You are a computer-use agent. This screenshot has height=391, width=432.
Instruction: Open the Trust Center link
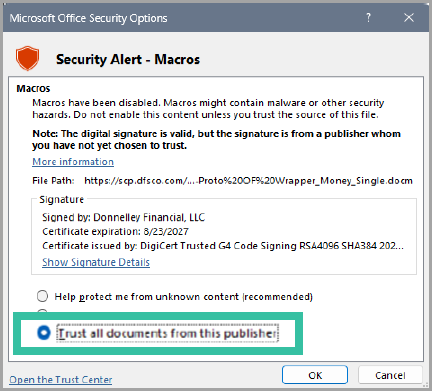tap(61, 379)
